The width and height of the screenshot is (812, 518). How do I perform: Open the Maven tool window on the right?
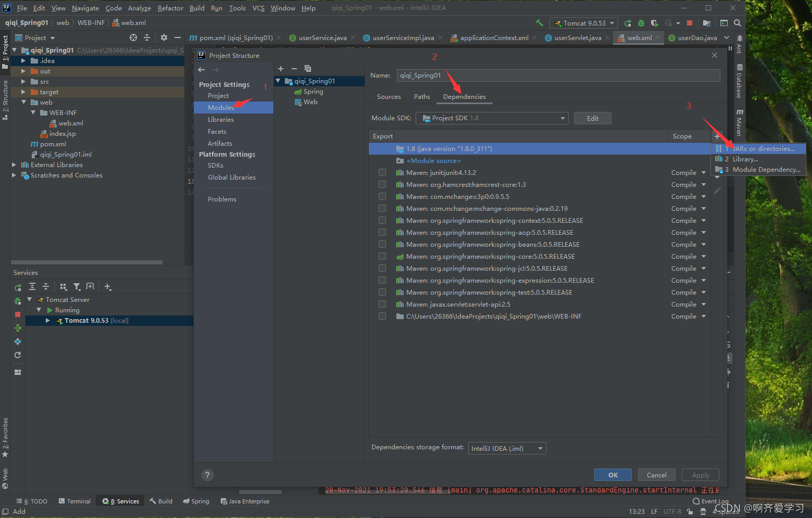(740, 119)
